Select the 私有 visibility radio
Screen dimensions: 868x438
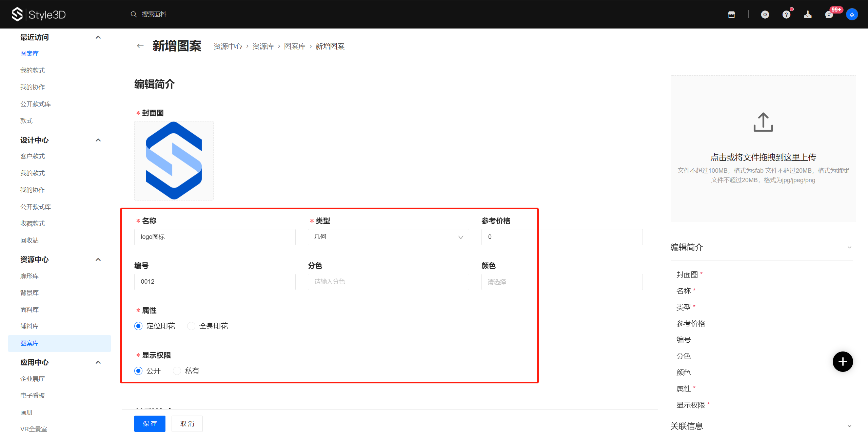[177, 371]
